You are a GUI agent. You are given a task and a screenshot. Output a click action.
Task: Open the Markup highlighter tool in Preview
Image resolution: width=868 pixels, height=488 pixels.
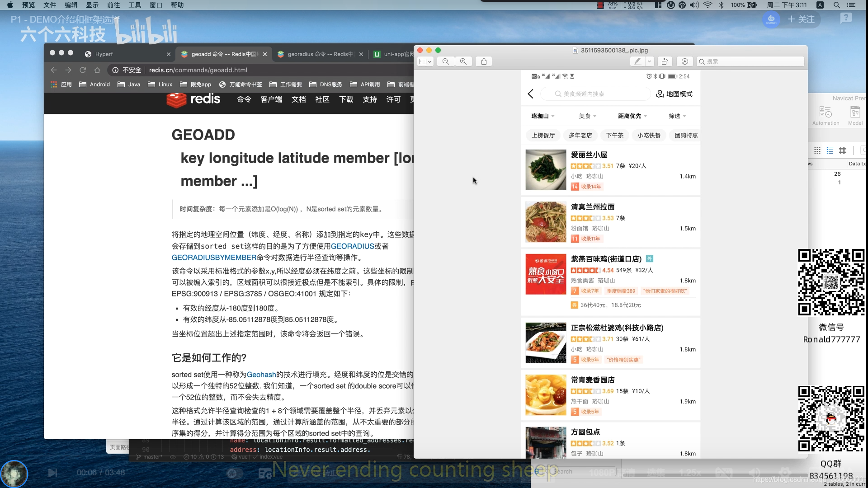[x=637, y=61]
